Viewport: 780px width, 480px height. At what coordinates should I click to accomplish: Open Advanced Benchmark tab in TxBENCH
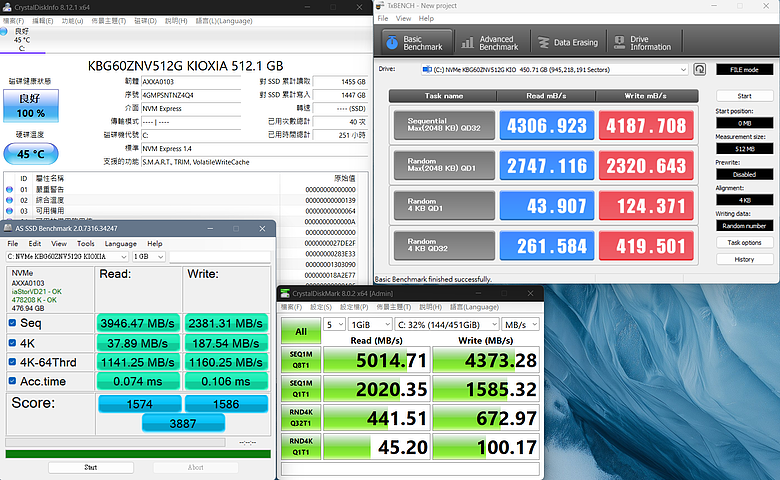pos(490,42)
